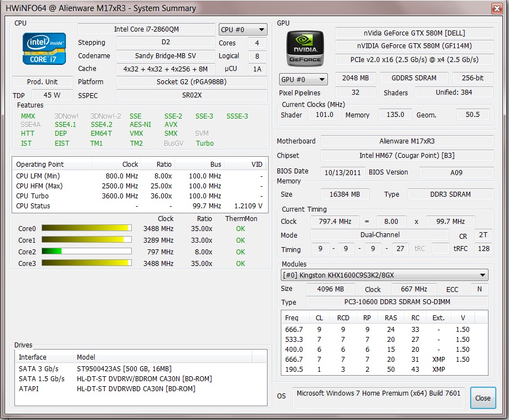Click the GF114M GPU chip name field
Image resolution: width=509 pixels, height=420 pixels.
(414, 46)
